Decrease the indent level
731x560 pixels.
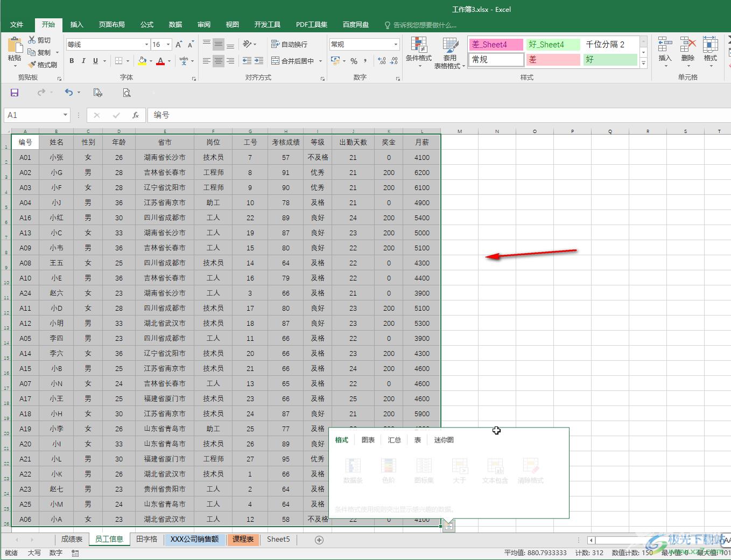(247, 61)
